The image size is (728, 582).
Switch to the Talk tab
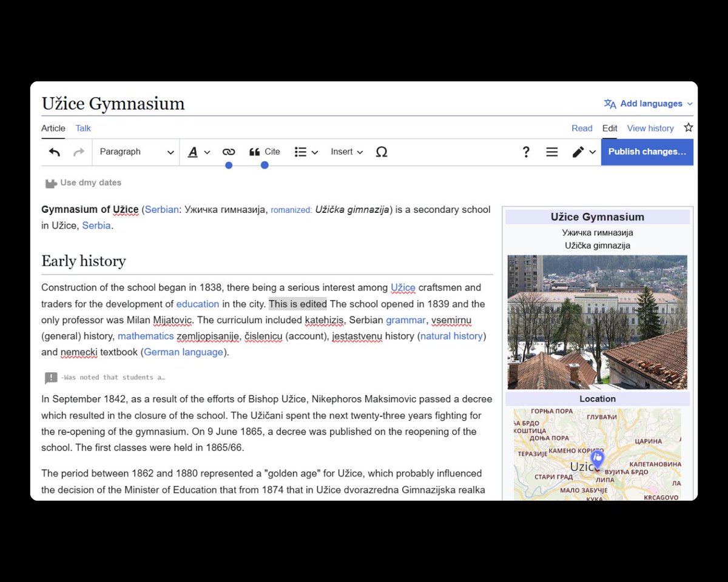[x=83, y=129]
